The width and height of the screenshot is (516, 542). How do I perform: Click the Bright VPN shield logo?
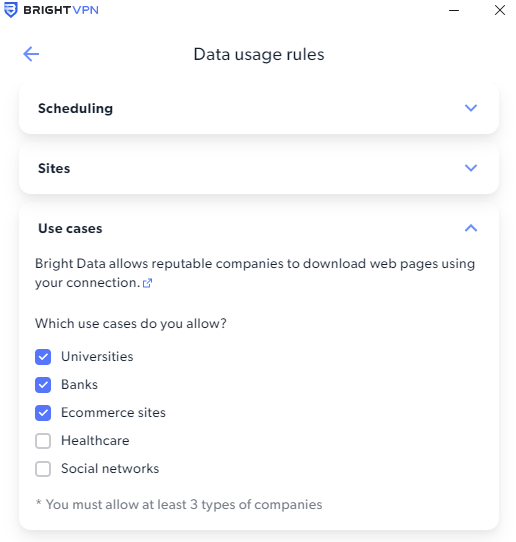pyautogui.click(x=11, y=10)
